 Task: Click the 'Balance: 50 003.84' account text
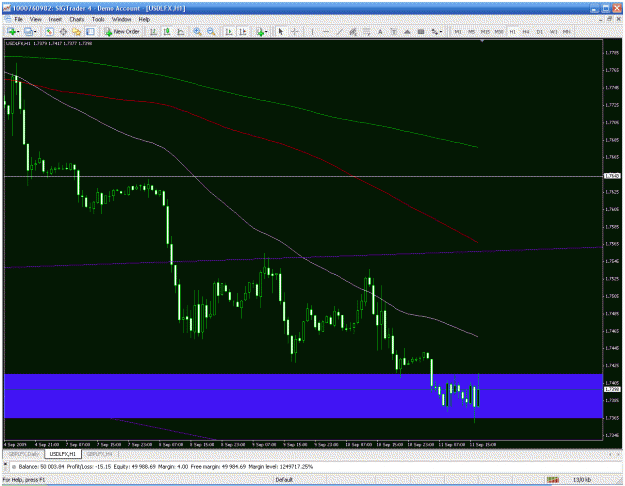tap(42, 466)
